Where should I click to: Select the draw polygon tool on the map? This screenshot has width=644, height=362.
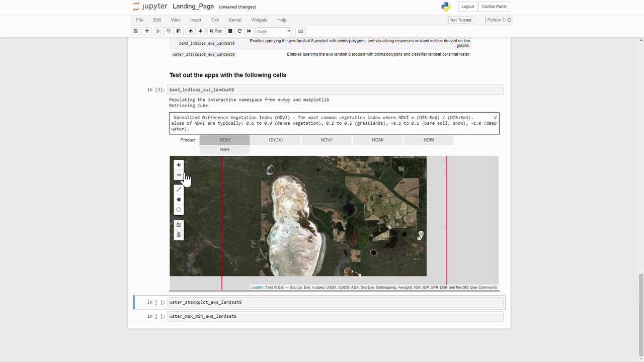click(179, 200)
